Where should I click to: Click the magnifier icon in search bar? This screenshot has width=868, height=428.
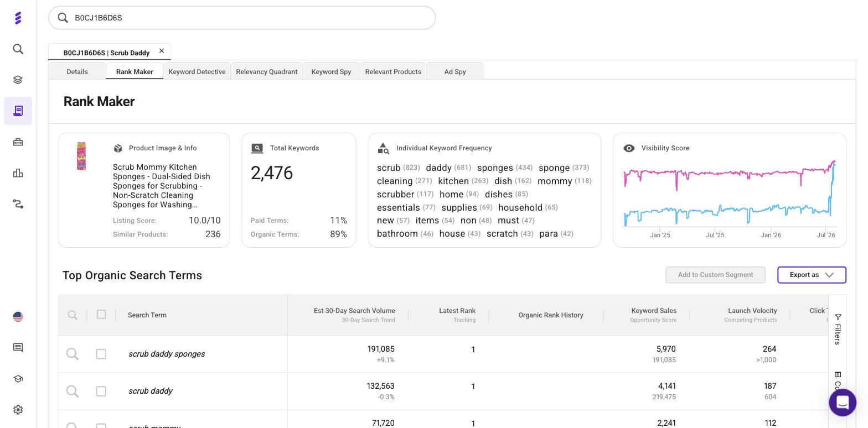coord(63,18)
